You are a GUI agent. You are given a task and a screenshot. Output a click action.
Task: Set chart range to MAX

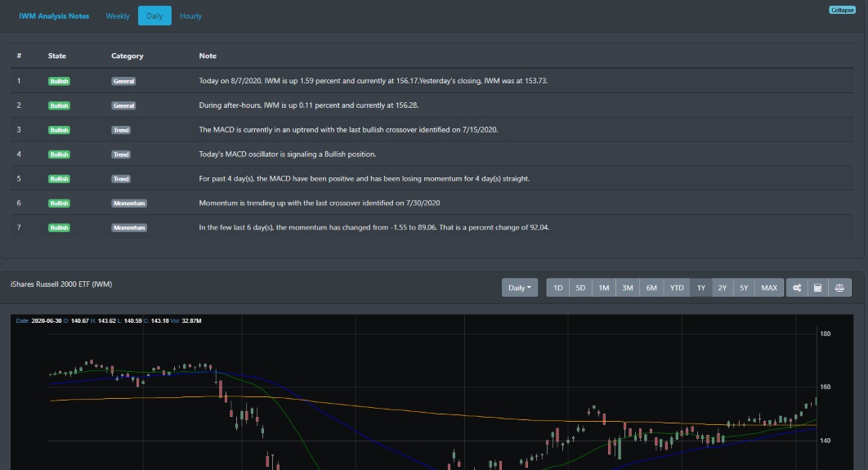point(769,288)
